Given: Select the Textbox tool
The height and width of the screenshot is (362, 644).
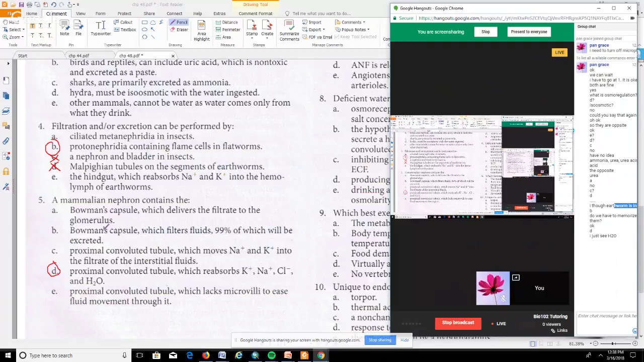Looking at the screenshot, I should [125, 30].
